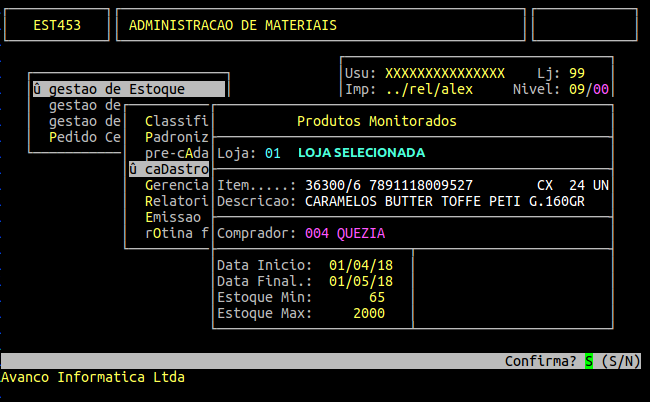
Task: Open the 'Gerencia' submenu option
Action: pyautogui.click(x=176, y=186)
